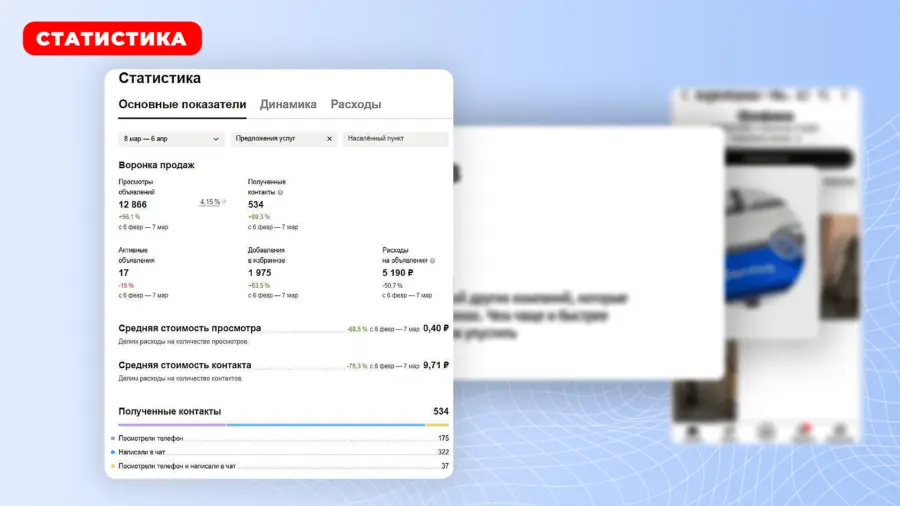Screen dimensions: 900x506
Task: Click the 0,40 ₽ average view cost
Action: [x=436, y=329]
